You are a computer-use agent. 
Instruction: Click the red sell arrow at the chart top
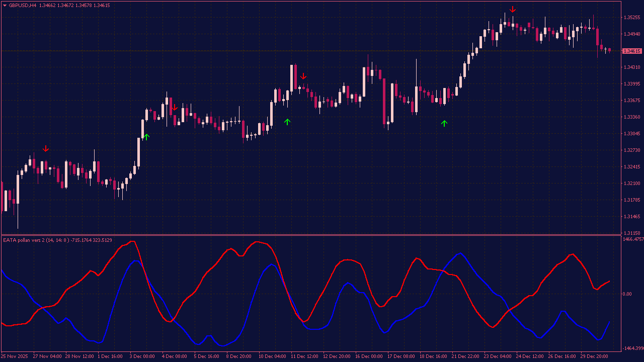(513, 9)
